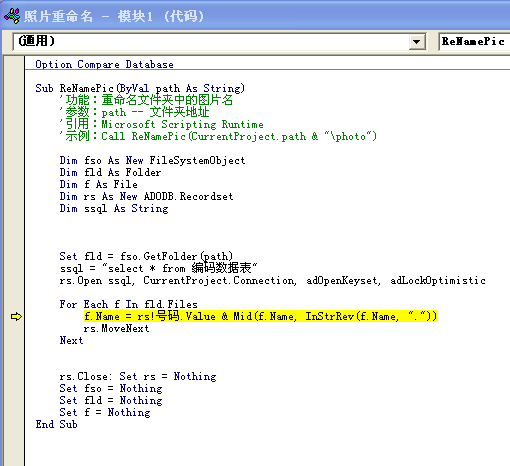The height and width of the screenshot is (466, 510).
Task: Click the (通用) object combo box
Action: tap(219, 42)
